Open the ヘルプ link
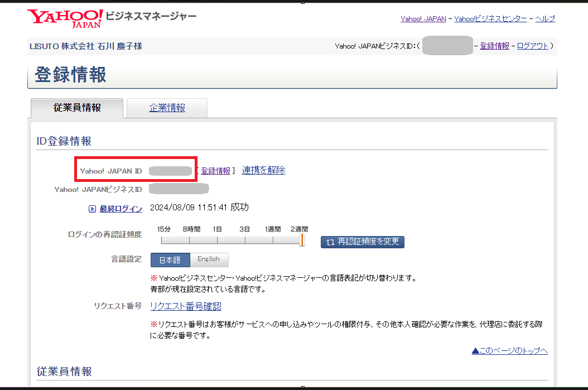Screen dimensions: 588x390 click(545, 19)
